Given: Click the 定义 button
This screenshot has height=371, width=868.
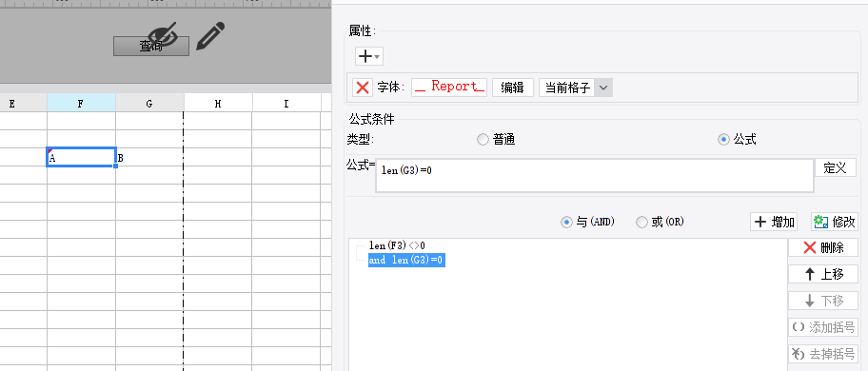Looking at the screenshot, I should (836, 168).
